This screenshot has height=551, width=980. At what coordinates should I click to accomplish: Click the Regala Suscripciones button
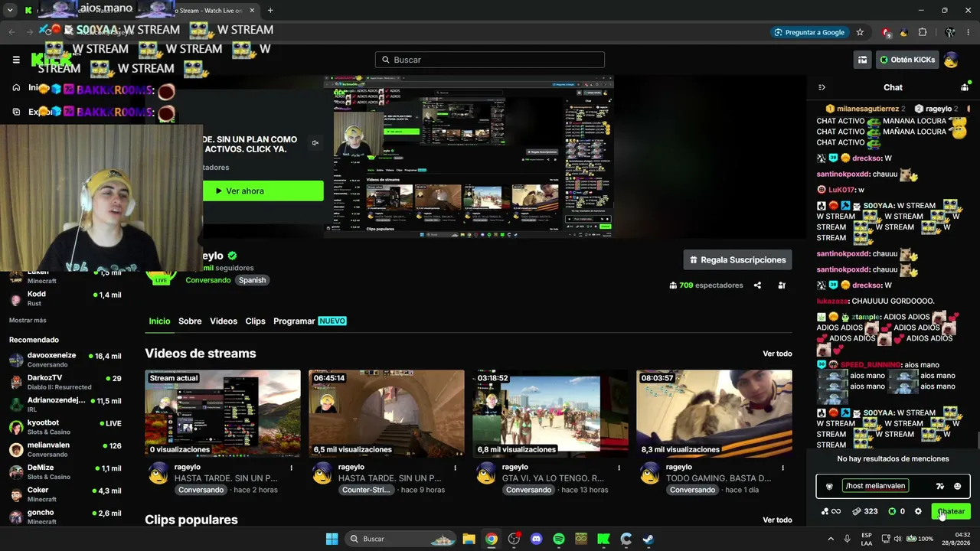(737, 260)
